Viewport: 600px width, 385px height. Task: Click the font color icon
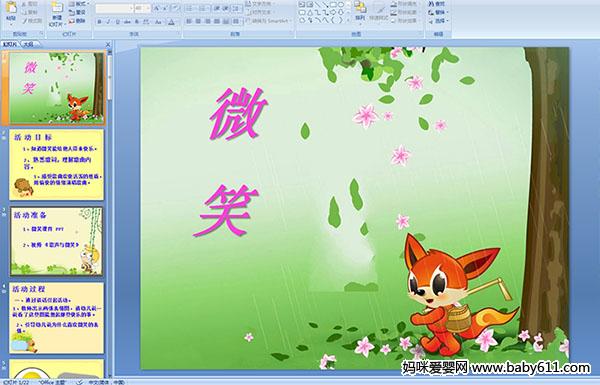[172, 22]
